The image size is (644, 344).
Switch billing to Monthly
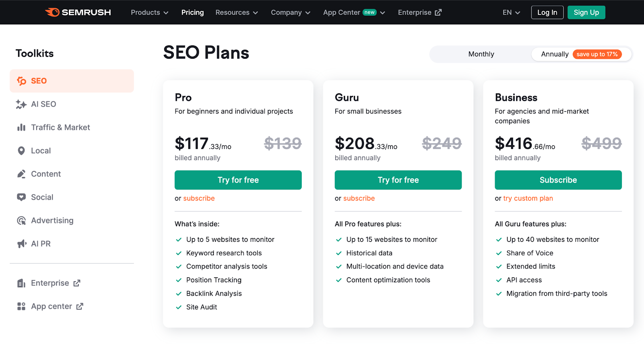(x=481, y=54)
